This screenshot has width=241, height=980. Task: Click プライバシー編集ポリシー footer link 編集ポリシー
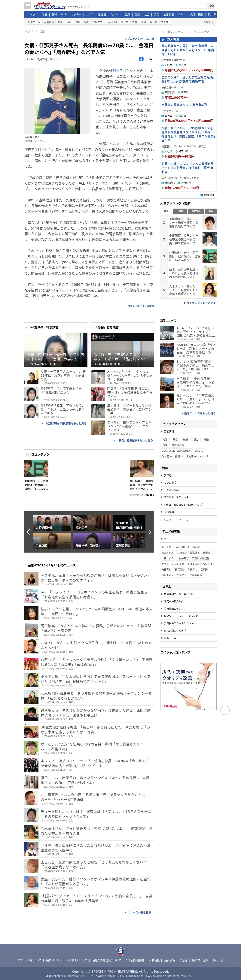tap(54, 960)
